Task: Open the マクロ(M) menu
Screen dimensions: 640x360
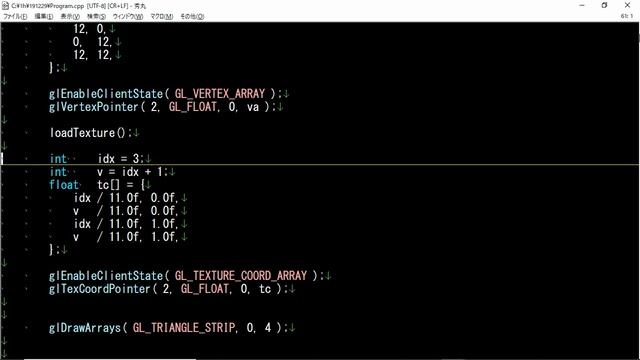Action: point(162,16)
